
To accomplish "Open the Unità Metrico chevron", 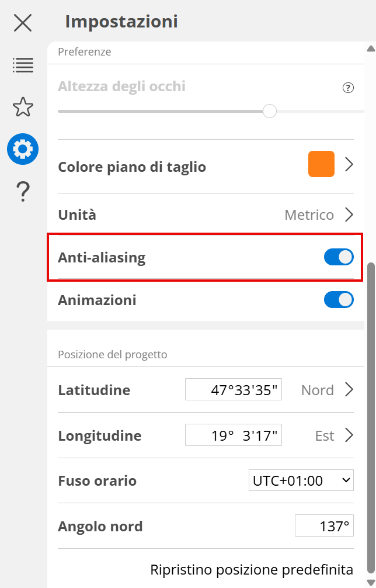I will (349, 215).
